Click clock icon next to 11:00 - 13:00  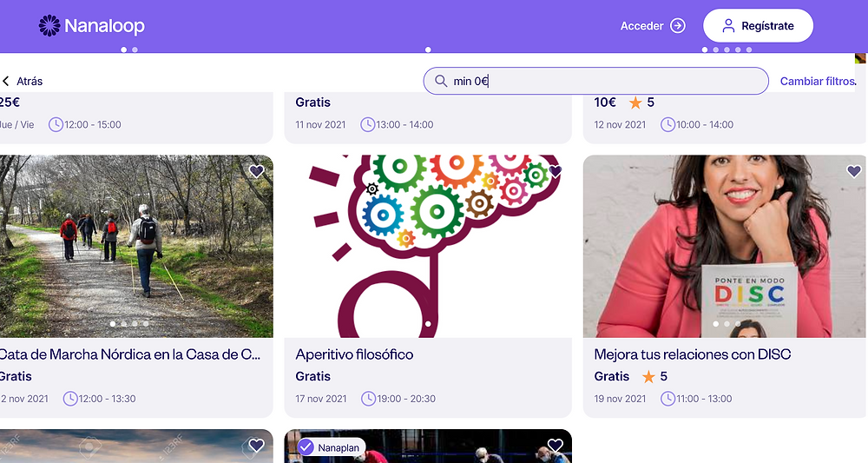[x=667, y=399]
